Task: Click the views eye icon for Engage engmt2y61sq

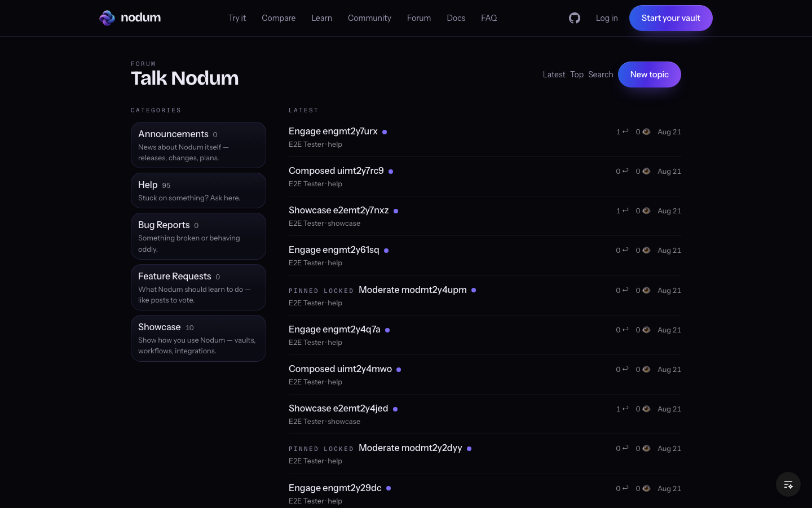Action: (646, 250)
